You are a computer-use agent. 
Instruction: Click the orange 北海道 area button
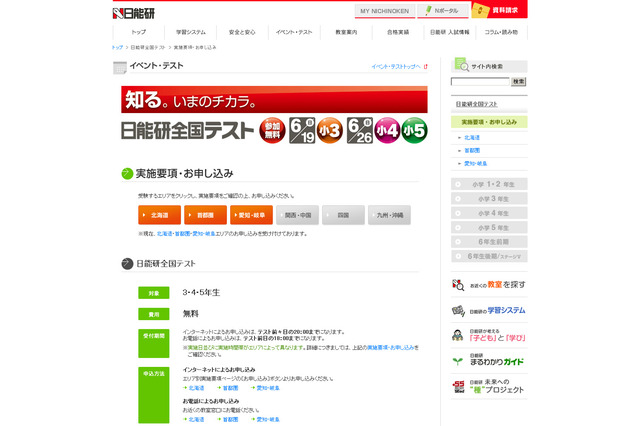click(160, 215)
